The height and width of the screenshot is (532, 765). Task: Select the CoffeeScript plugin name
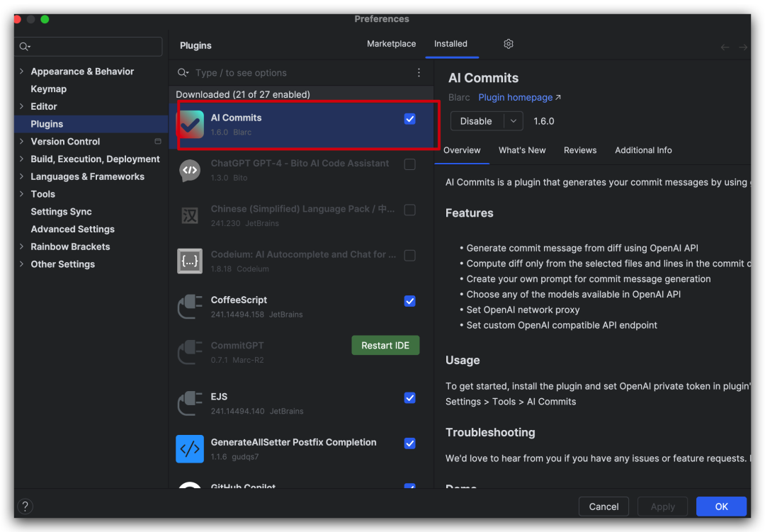point(239,300)
